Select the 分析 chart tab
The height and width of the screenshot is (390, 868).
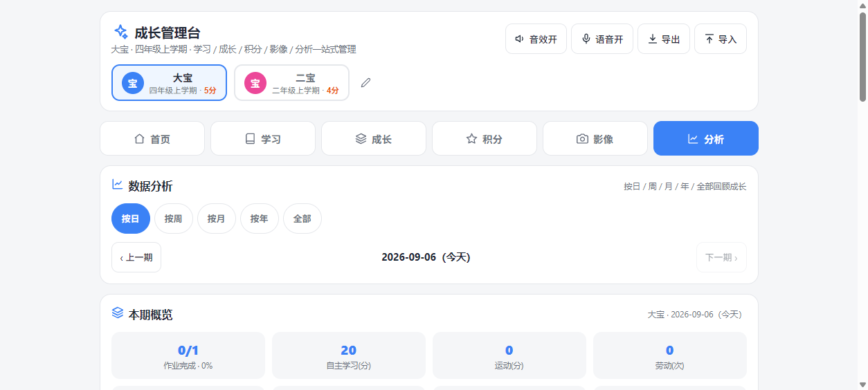[x=706, y=138]
